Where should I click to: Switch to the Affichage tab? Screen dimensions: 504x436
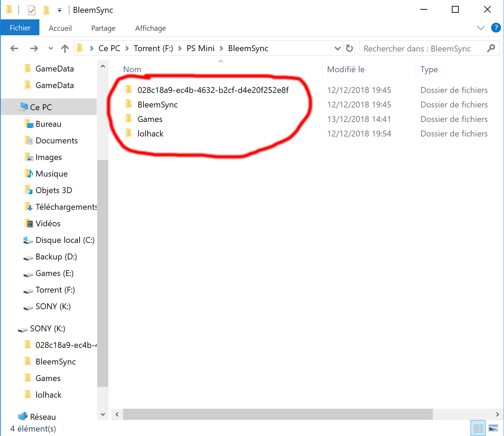point(150,28)
